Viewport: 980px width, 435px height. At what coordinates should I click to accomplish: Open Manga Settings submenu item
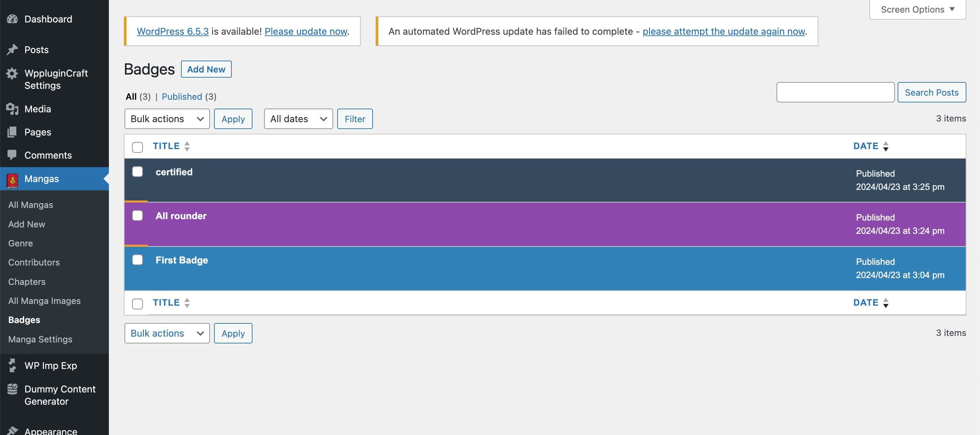coord(40,339)
